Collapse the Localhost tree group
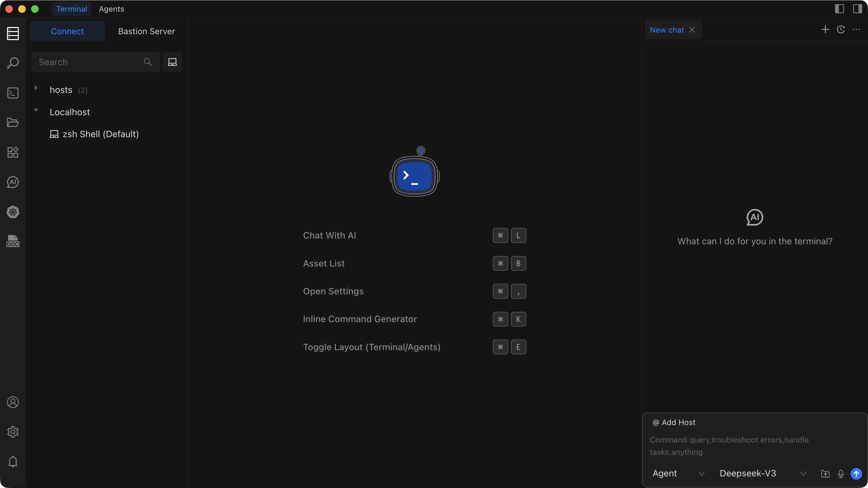868x488 pixels. (36, 110)
